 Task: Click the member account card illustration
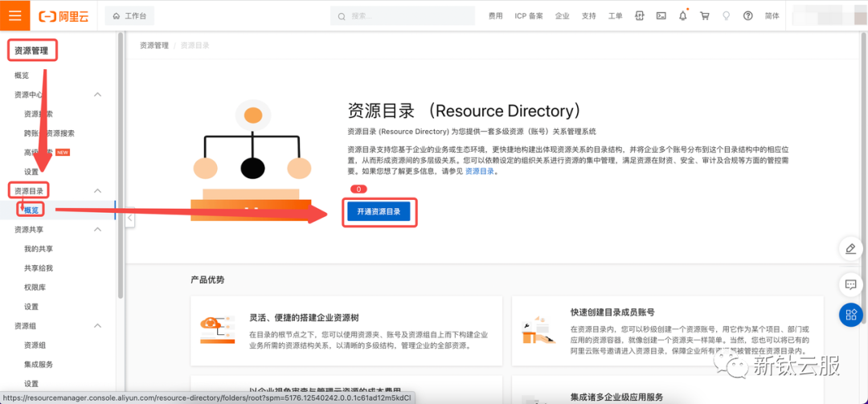538,330
